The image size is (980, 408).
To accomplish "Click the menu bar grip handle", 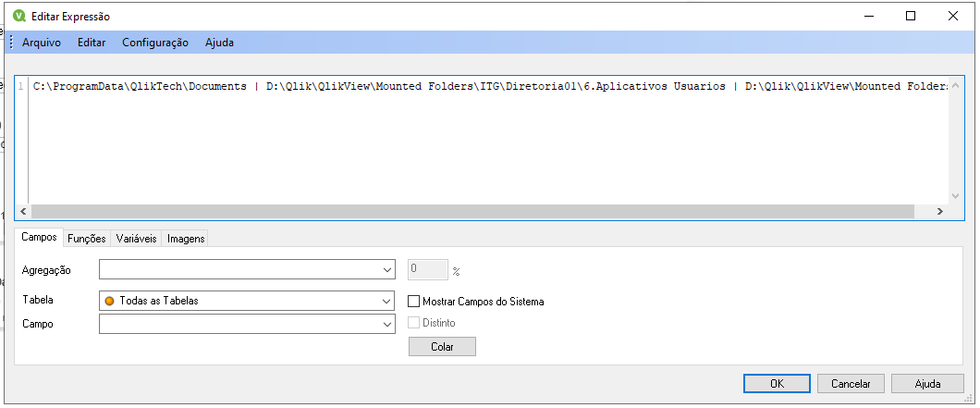I will point(11,43).
